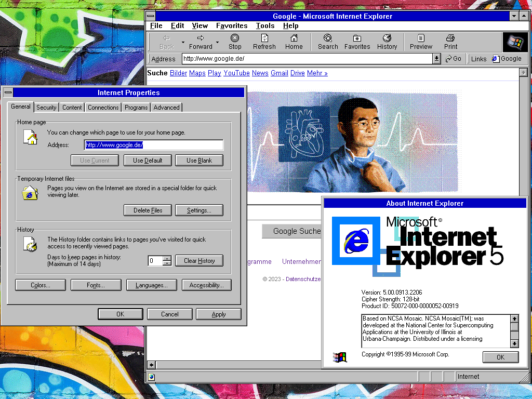Go back with the Back toolbar icon
Image resolution: width=532 pixels, height=399 pixels.
pyautogui.click(x=167, y=42)
